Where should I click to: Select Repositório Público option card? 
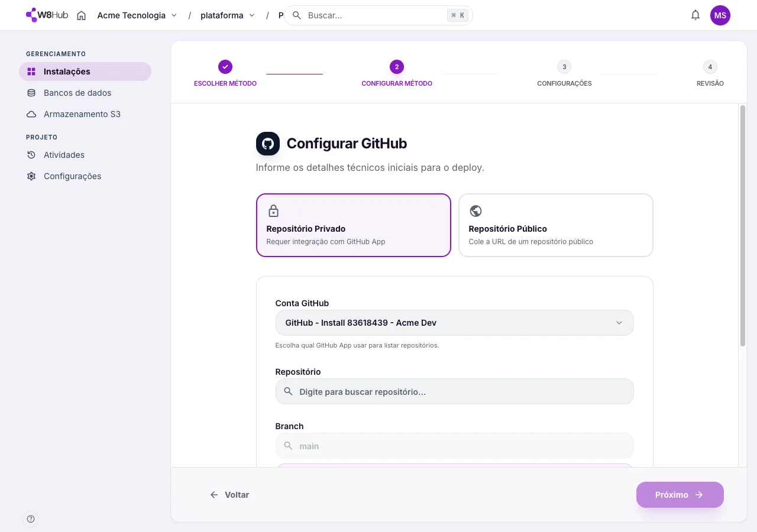coord(556,225)
